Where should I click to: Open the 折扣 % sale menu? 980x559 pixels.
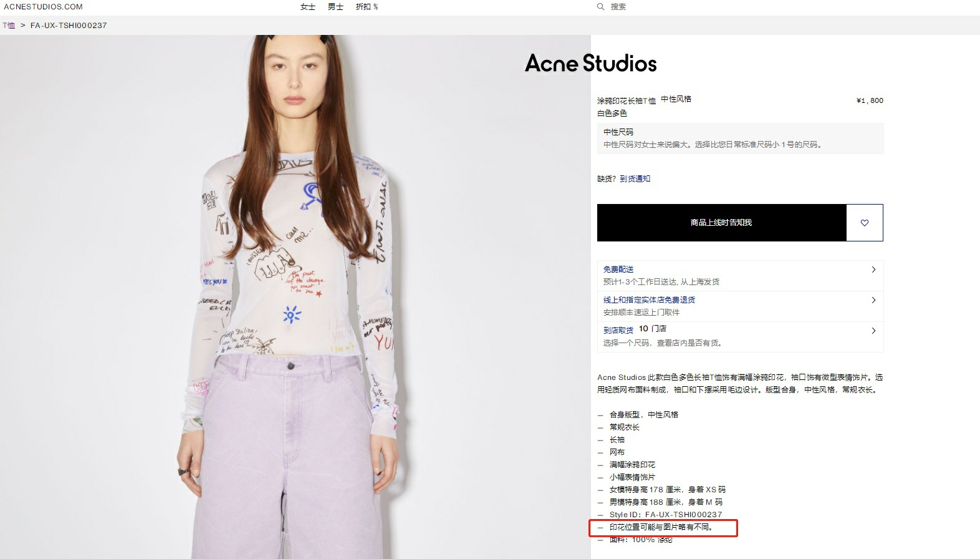pyautogui.click(x=367, y=7)
